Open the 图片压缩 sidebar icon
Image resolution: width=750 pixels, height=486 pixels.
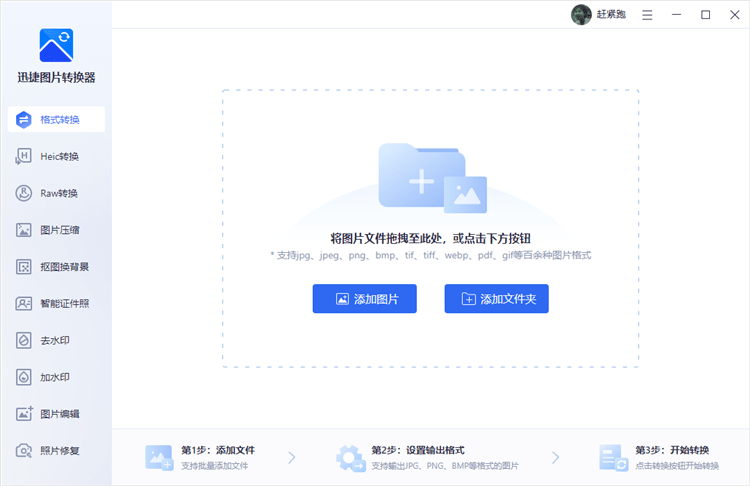[x=23, y=230]
